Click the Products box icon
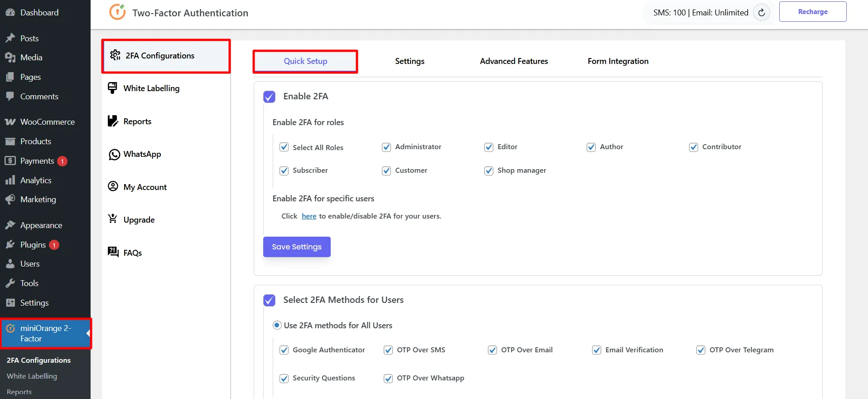The image size is (868, 399). click(10, 141)
